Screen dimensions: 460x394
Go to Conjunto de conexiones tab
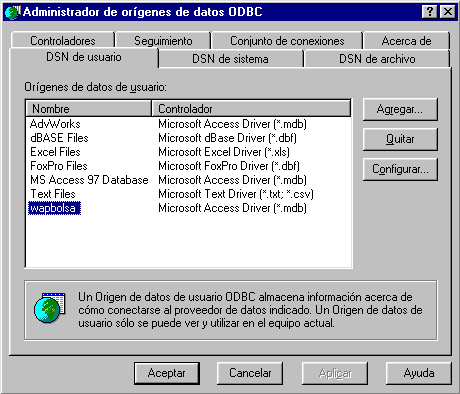[287, 41]
